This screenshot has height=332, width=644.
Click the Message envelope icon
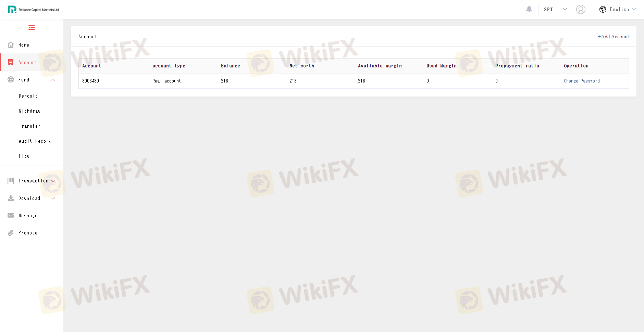click(11, 215)
